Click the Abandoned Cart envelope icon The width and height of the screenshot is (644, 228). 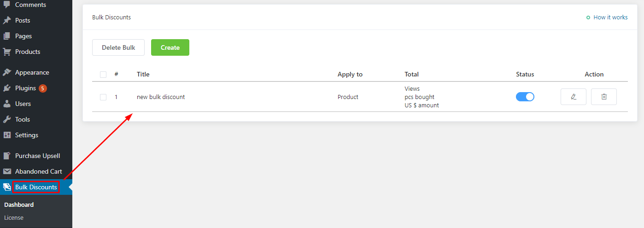pos(7,171)
